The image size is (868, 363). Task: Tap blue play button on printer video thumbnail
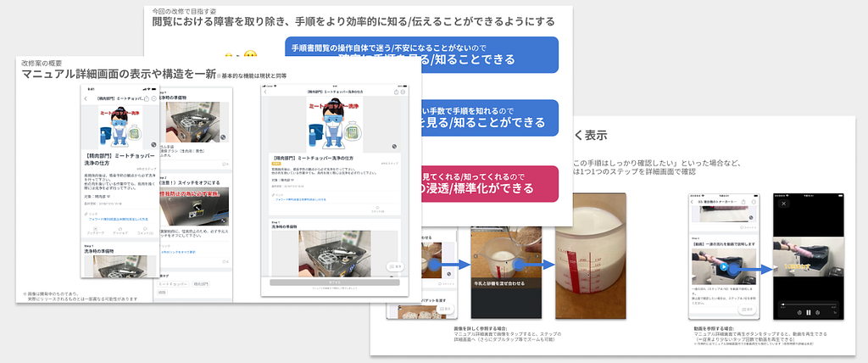pyautogui.click(x=724, y=266)
